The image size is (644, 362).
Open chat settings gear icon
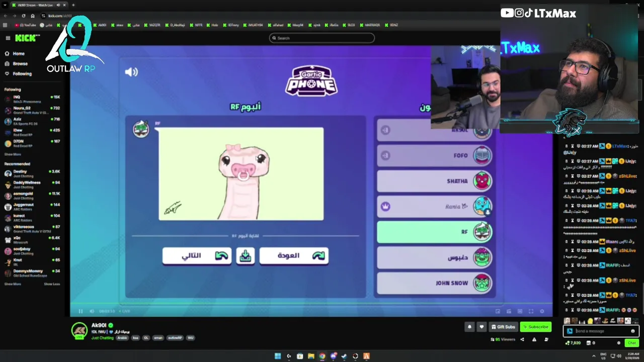coord(619,343)
